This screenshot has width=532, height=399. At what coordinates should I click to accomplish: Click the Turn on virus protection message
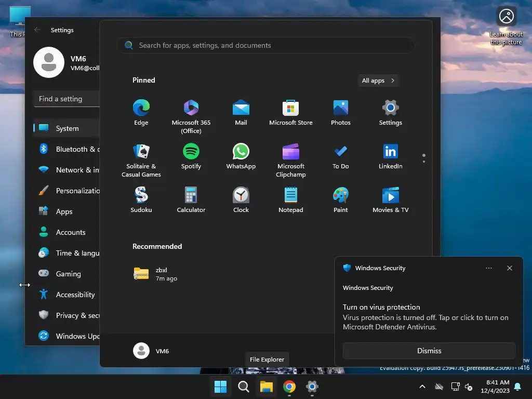425,317
